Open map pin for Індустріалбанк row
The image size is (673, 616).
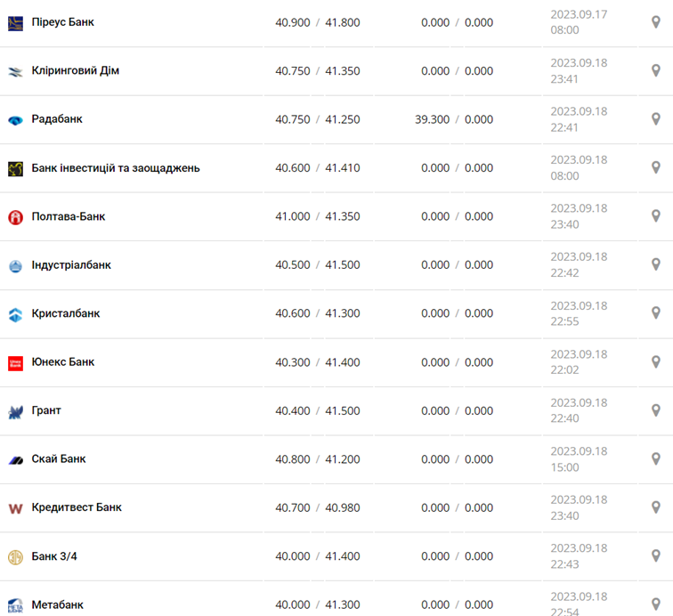pos(656,264)
